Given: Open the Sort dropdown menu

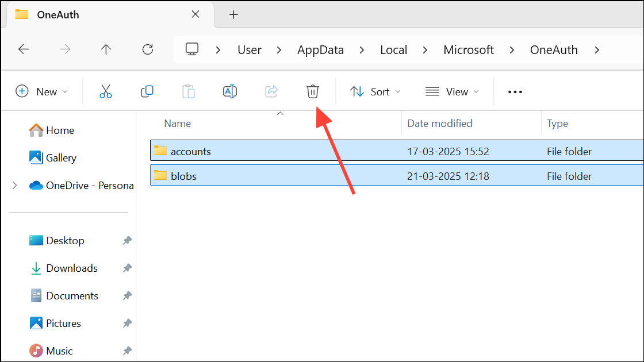Looking at the screenshot, I should 375,91.
